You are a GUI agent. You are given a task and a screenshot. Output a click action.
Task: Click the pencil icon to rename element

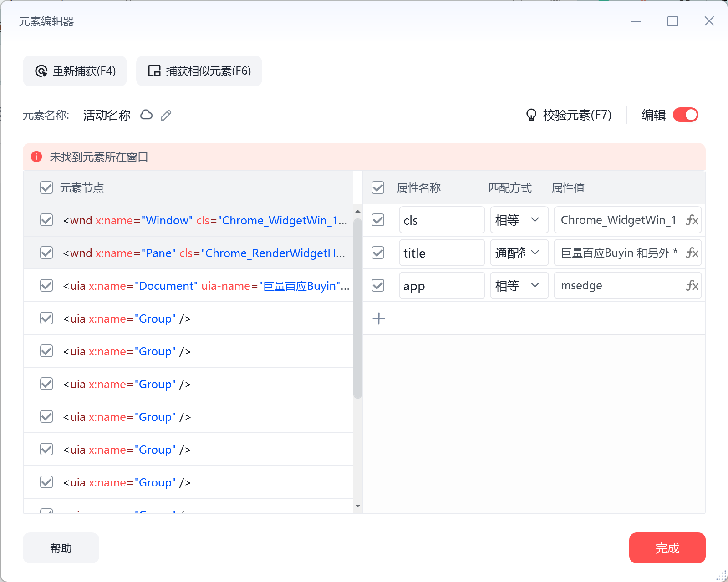tap(166, 115)
